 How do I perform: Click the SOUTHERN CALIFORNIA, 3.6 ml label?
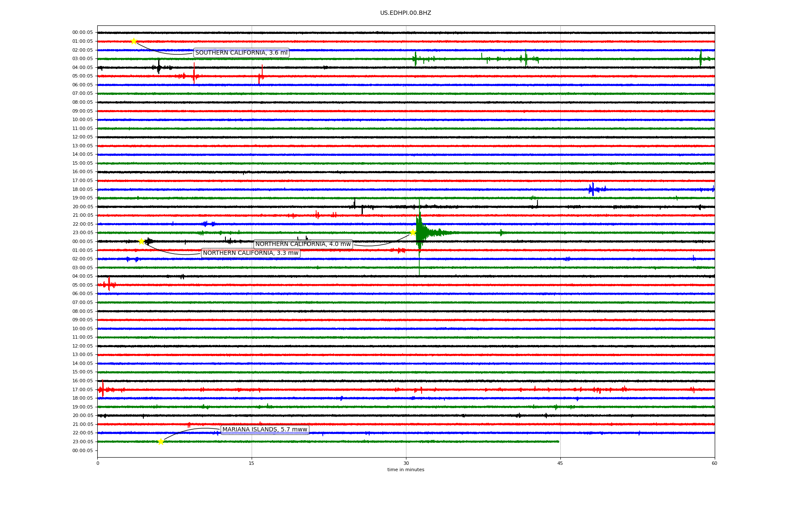(x=241, y=53)
